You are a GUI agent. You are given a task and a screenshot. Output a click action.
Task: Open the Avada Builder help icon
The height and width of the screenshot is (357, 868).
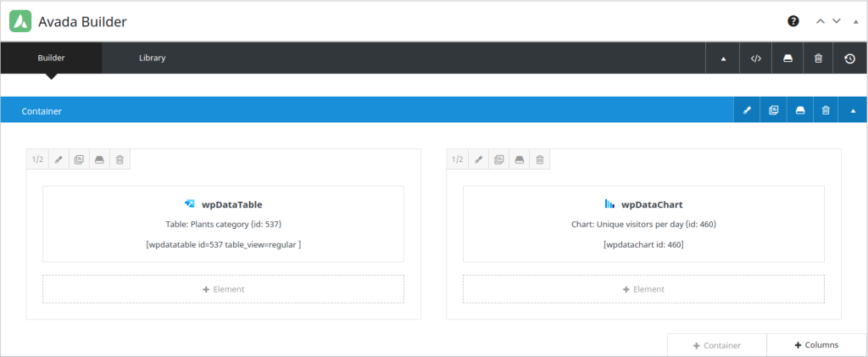[x=793, y=21]
